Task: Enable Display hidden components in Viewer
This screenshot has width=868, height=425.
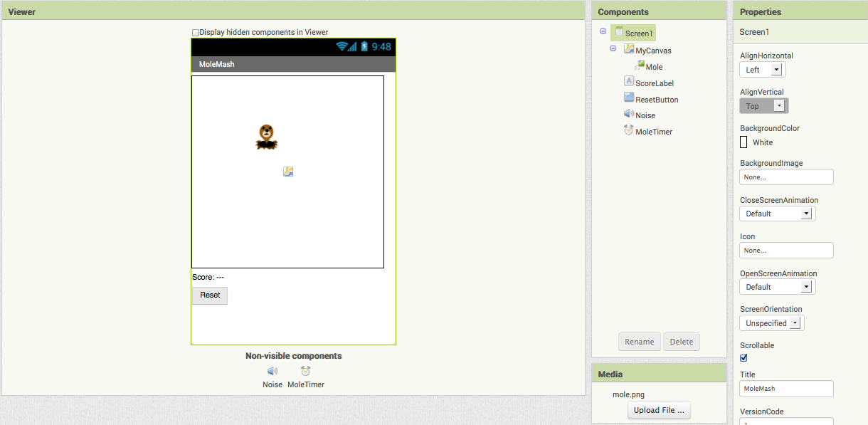Action: point(196,33)
